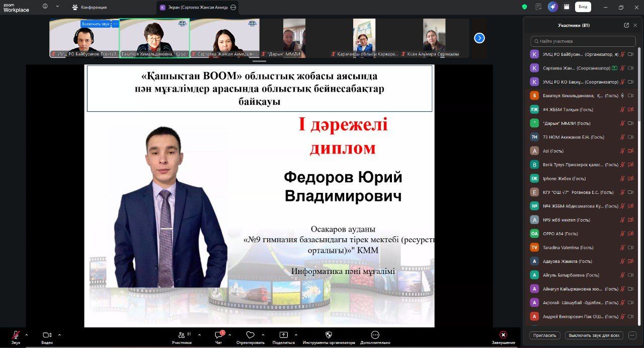
Task: Expand the chevron next to the Участники button
Action: pos(199,334)
